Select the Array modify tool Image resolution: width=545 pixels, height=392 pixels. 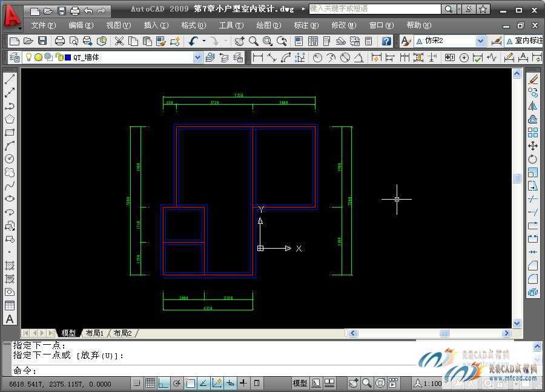[x=533, y=132]
